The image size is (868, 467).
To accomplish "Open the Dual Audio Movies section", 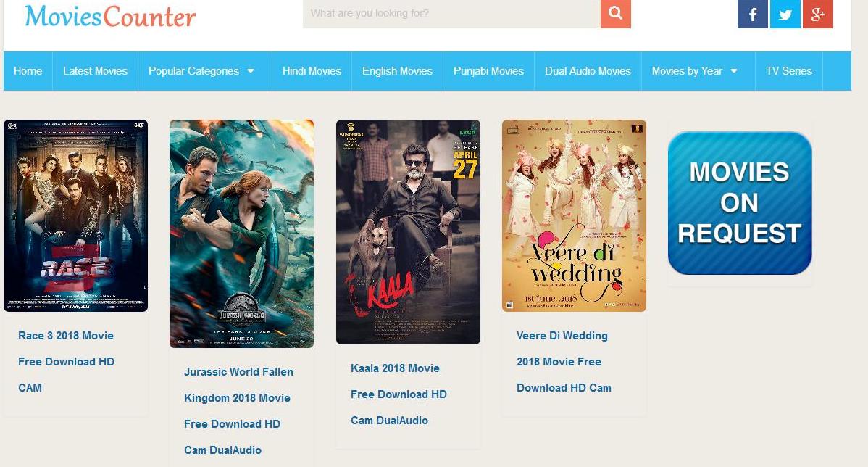I will (588, 71).
